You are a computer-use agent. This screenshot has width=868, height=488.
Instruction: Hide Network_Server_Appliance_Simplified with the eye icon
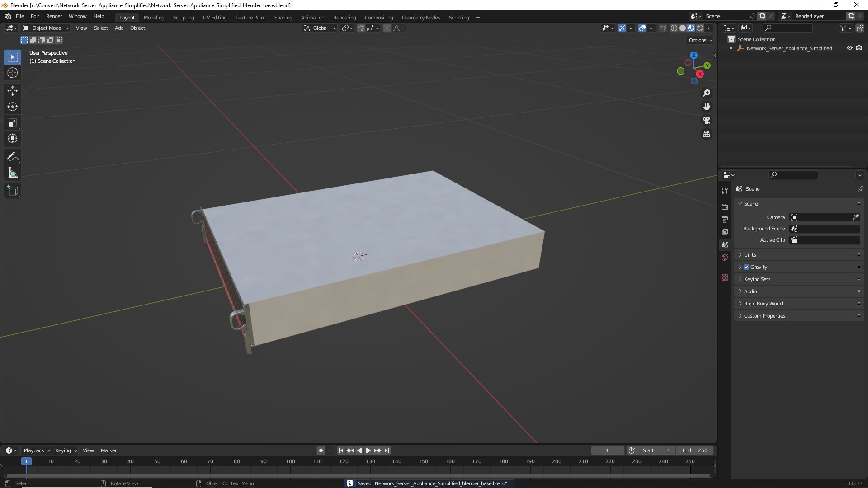[x=849, y=48]
